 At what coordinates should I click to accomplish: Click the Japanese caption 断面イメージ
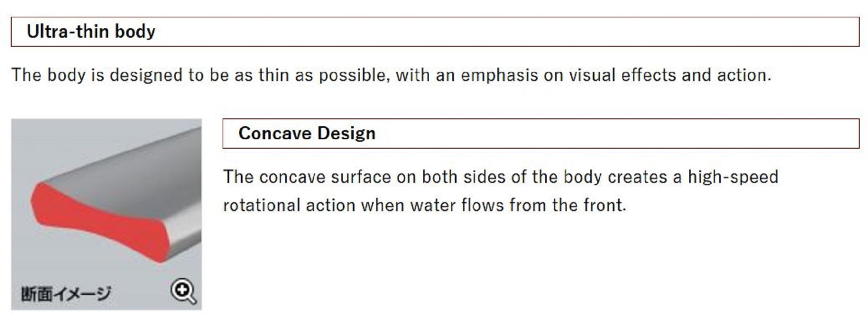click(66, 294)
